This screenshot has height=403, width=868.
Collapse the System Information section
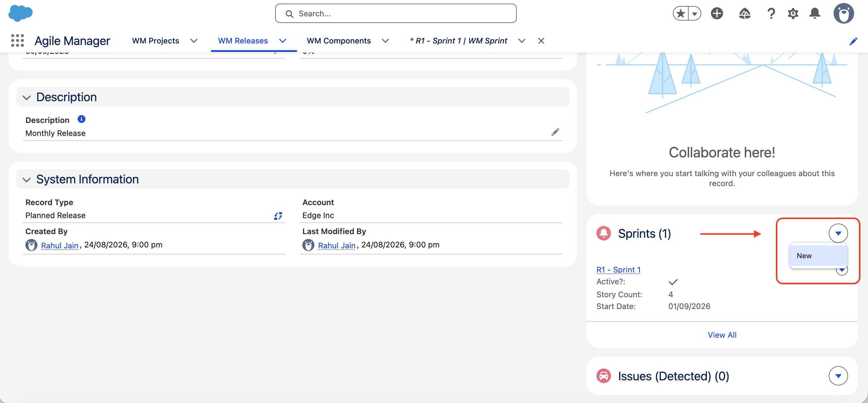(27, 179)
